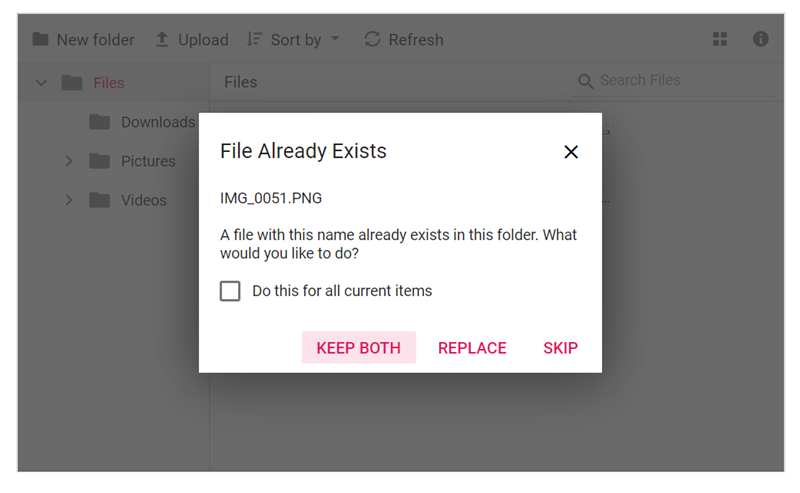Expand the Videos folder node

[69, 200]
